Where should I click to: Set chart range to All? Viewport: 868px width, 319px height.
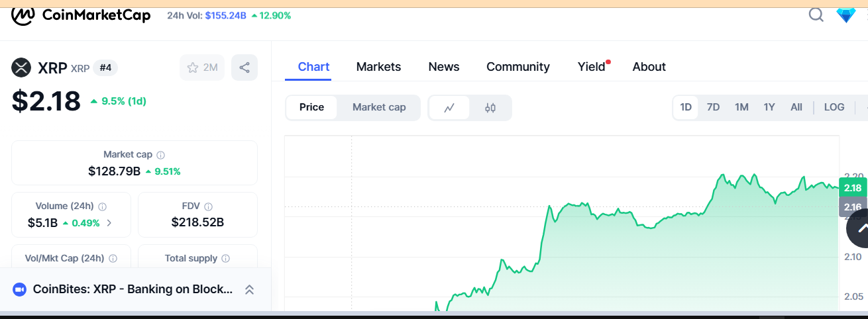(796, 107)
